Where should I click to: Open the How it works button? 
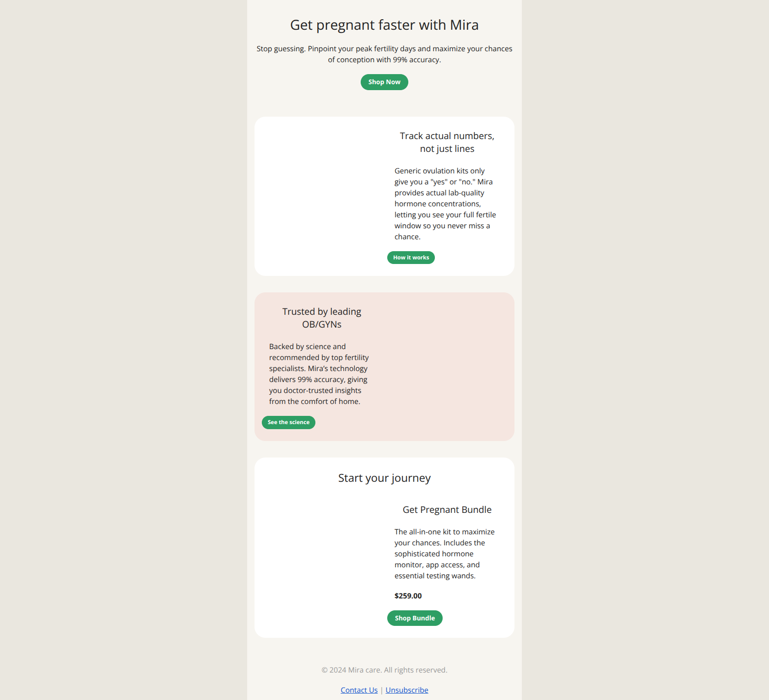tap(411, 258)
